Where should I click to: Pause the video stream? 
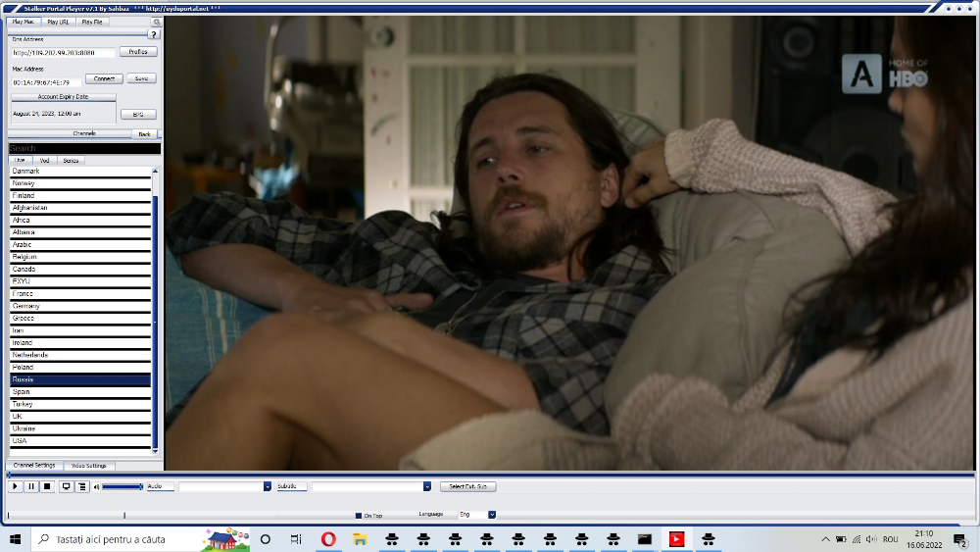[x=30, y=486]
